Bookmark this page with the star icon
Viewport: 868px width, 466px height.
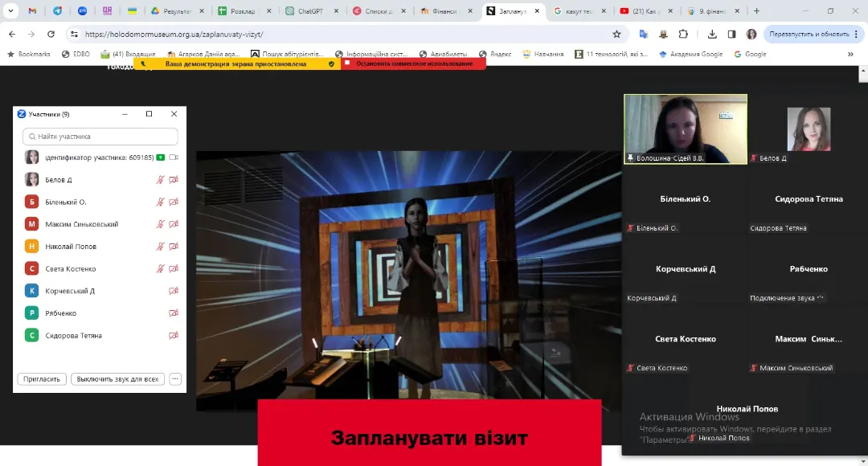[616, 35]
